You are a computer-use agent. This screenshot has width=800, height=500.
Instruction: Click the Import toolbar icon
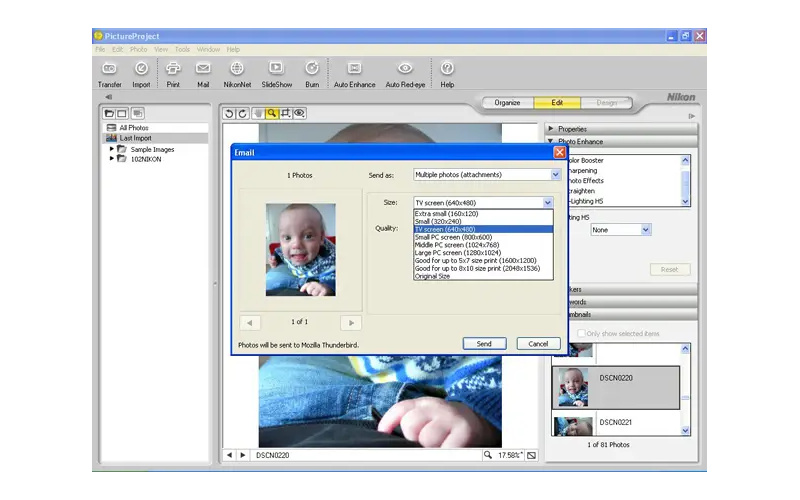141,74
